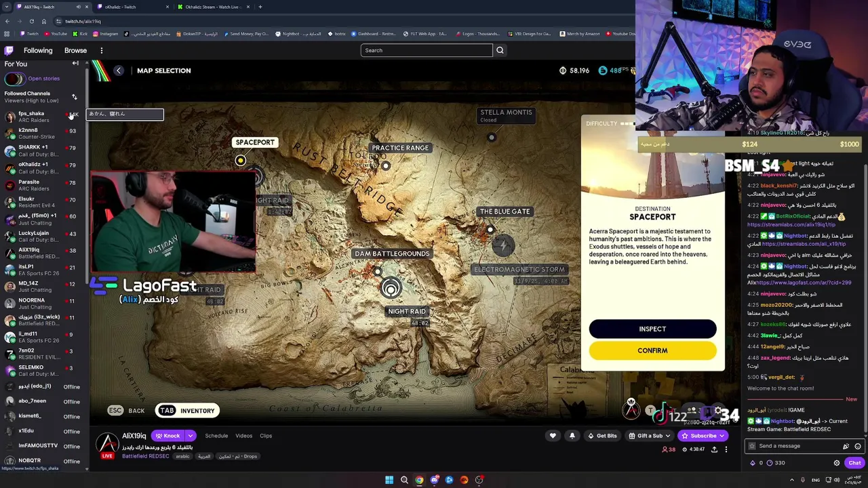The image size is (868, 488).
Task: Open the stream's more options menu
Action: point(726,449)
